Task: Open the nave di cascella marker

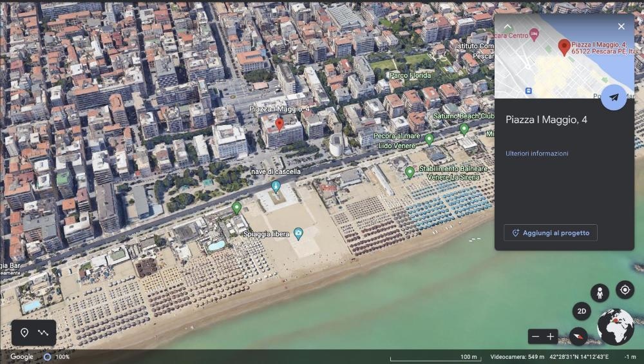Action: pos(276,186)
